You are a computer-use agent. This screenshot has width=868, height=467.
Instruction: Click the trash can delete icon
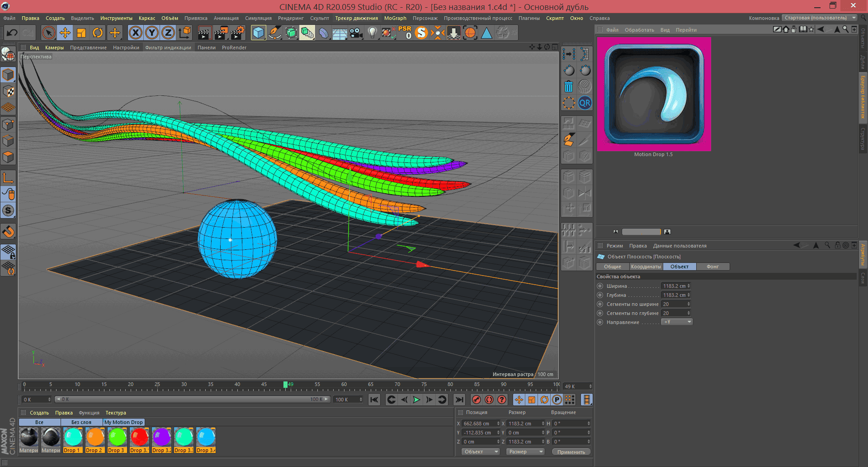coord(569,86)
